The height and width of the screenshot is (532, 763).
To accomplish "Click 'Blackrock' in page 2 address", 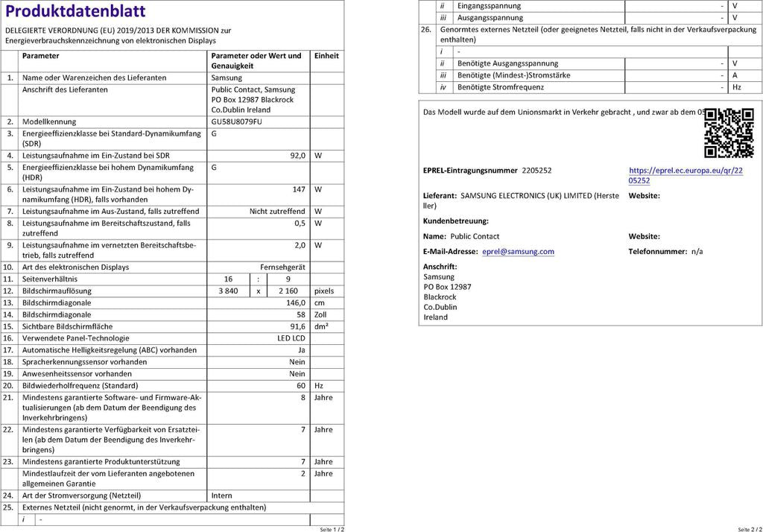I will (x=440, y=297).
